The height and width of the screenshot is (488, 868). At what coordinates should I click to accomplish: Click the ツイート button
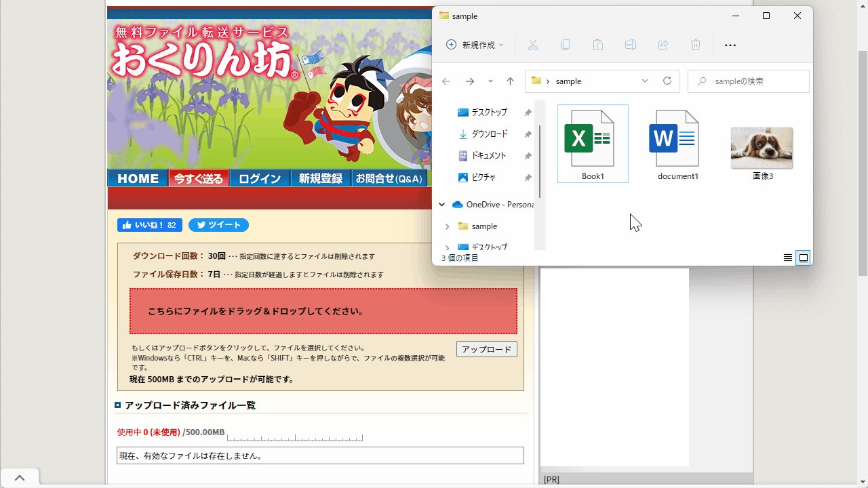coord(218,225)
